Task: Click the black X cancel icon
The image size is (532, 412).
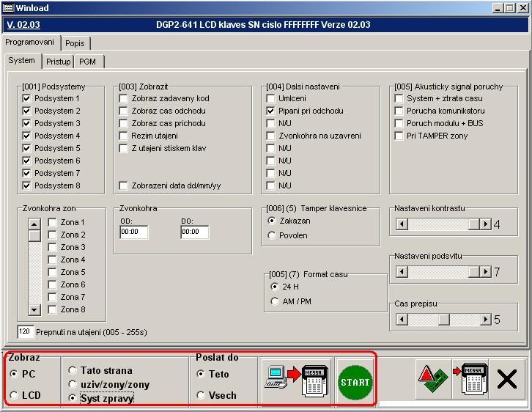Action: 507,380
